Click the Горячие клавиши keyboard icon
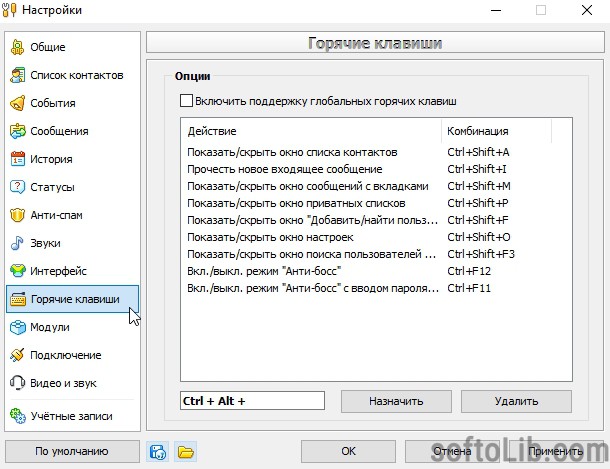This screenshot has width=610, height=469. click(18, 299)
